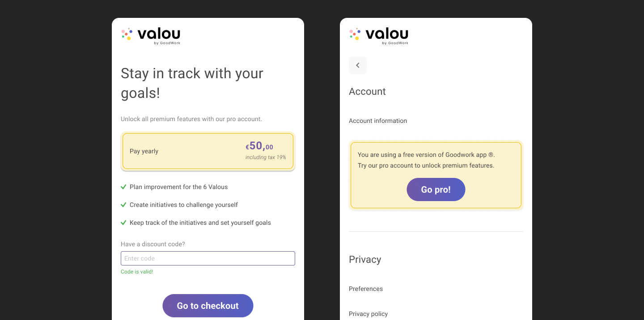The image size is (644, 320).
Task: Click the Account section heading
Action: (367, 91)
